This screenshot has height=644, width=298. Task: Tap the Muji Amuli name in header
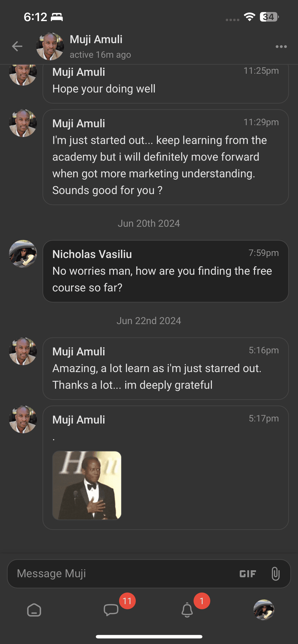96,39
